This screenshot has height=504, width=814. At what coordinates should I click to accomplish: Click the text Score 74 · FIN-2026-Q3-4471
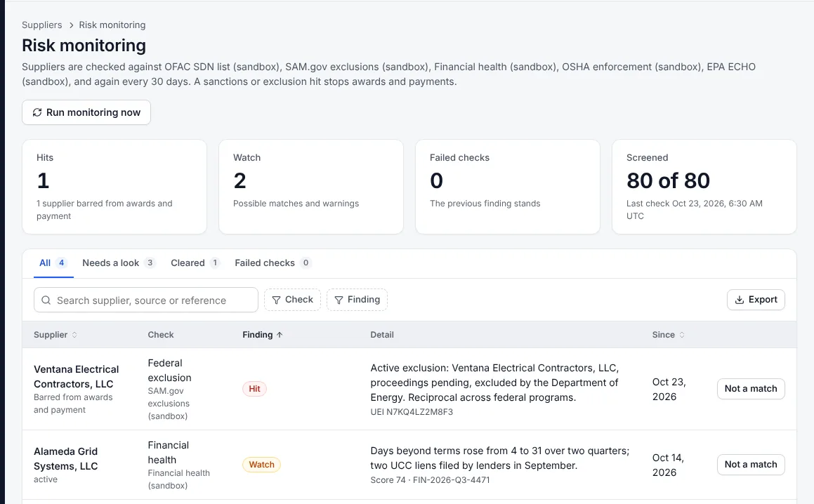(430, 480)
